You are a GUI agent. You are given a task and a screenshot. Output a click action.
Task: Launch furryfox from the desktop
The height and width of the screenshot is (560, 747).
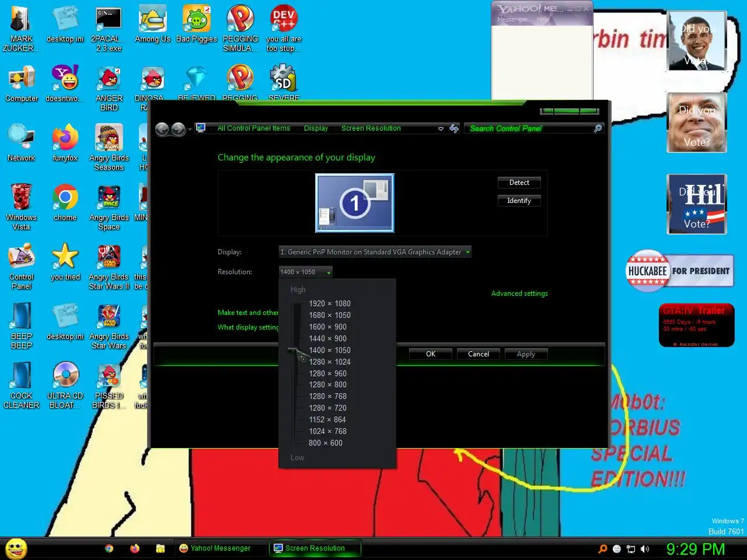coord(65,143)
